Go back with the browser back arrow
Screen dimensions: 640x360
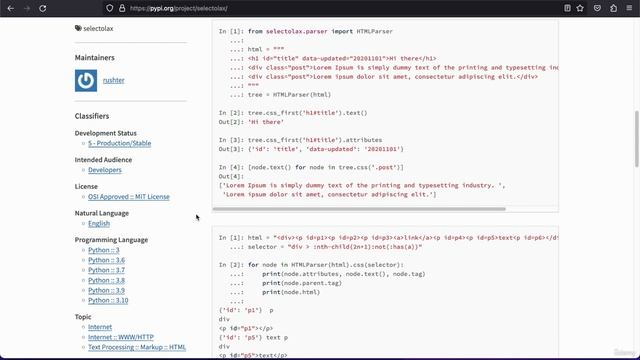(11, 8)
